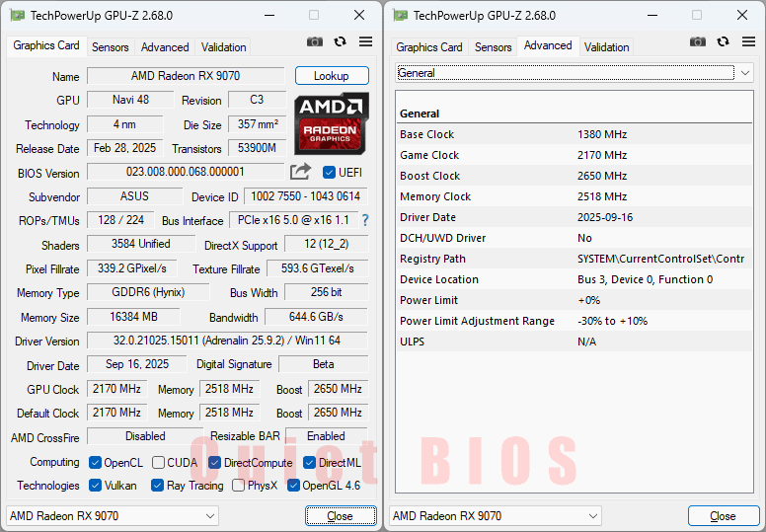Click the Resizable BAR field showing Enabled
The height and width of the screenshot is (532, 766).
click(x=327, y=435)
